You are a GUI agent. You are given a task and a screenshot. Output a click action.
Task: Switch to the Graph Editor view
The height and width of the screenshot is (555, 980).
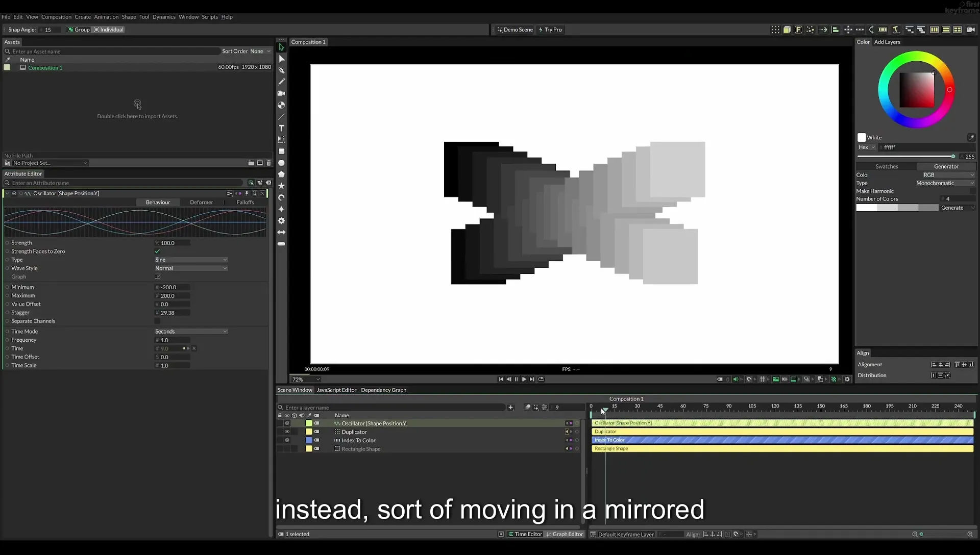565,534
